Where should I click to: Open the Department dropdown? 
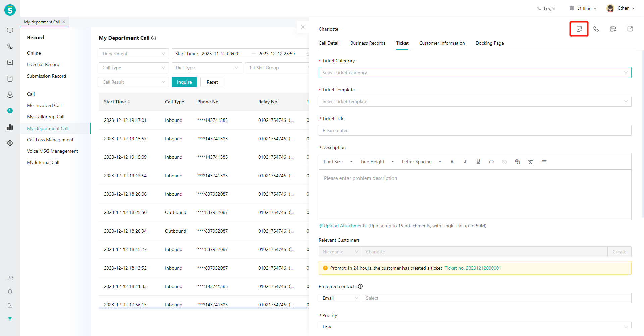click(134, 54)
